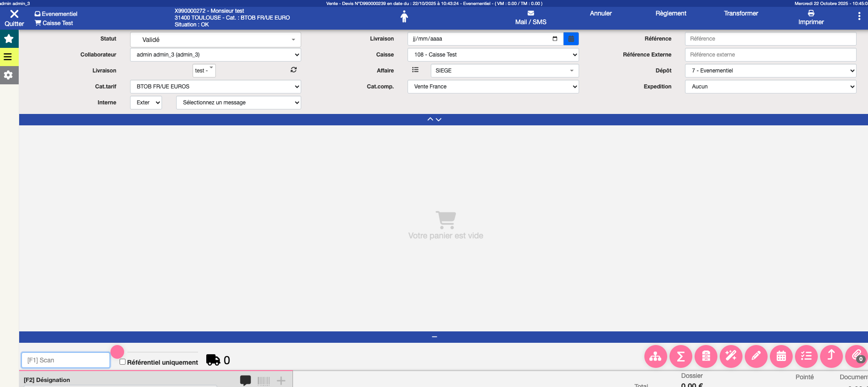Click the pink pencil edit button
868x387 pixels.
click(756, 356)
